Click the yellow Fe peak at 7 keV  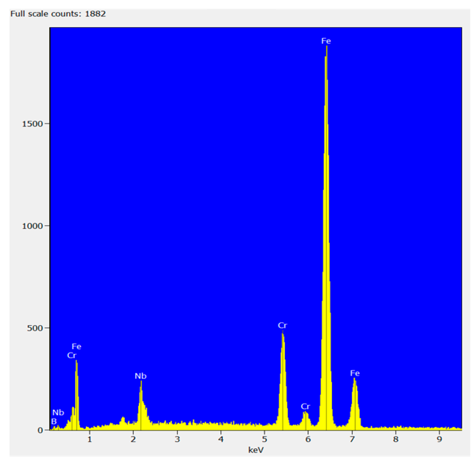click(x=355, y=405)
